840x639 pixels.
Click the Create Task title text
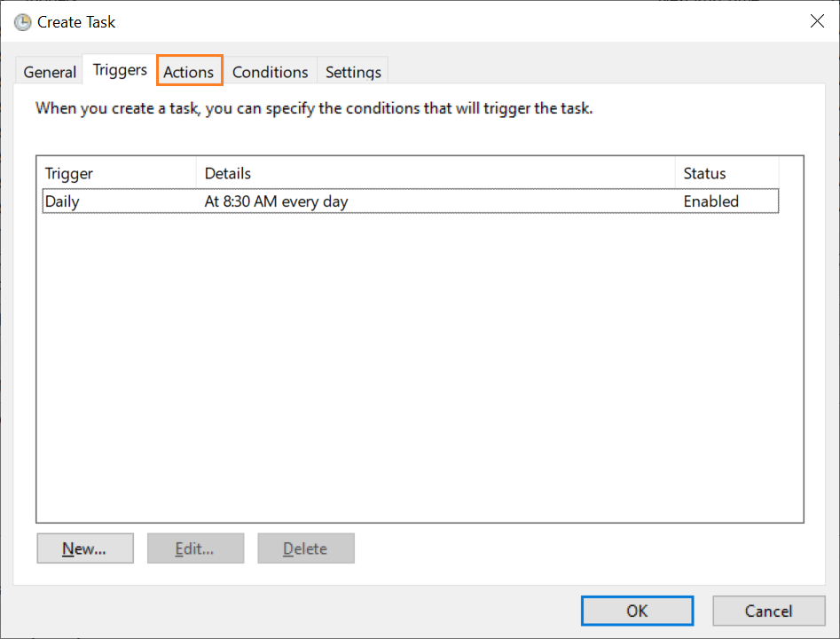click(x=76, y=22)
